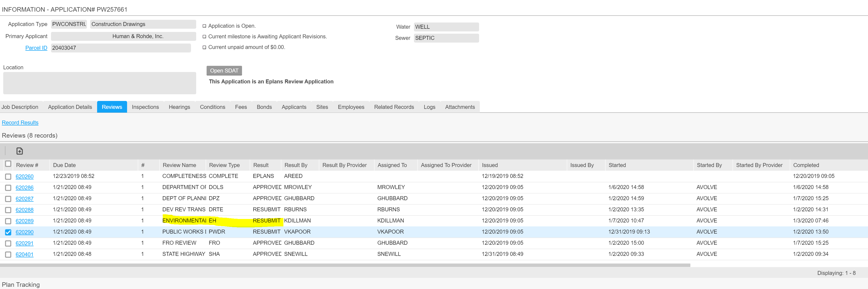Open review number 620288 link
The width and height of the screenshot is (868, 289).
click(25, 210)
